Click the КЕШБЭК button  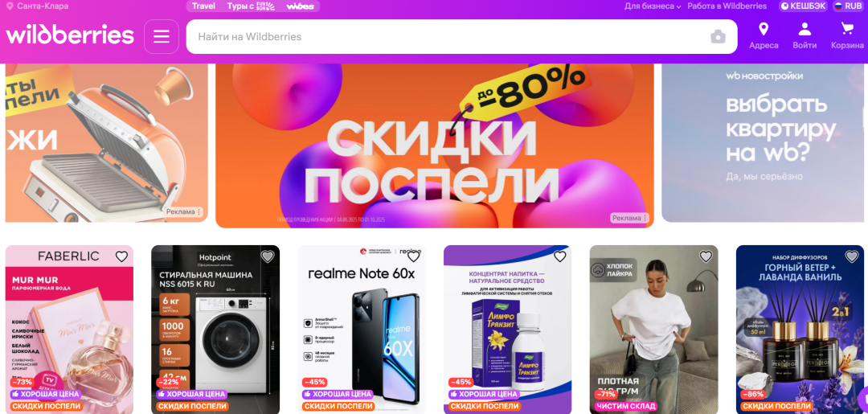click(x=803, y=6)
